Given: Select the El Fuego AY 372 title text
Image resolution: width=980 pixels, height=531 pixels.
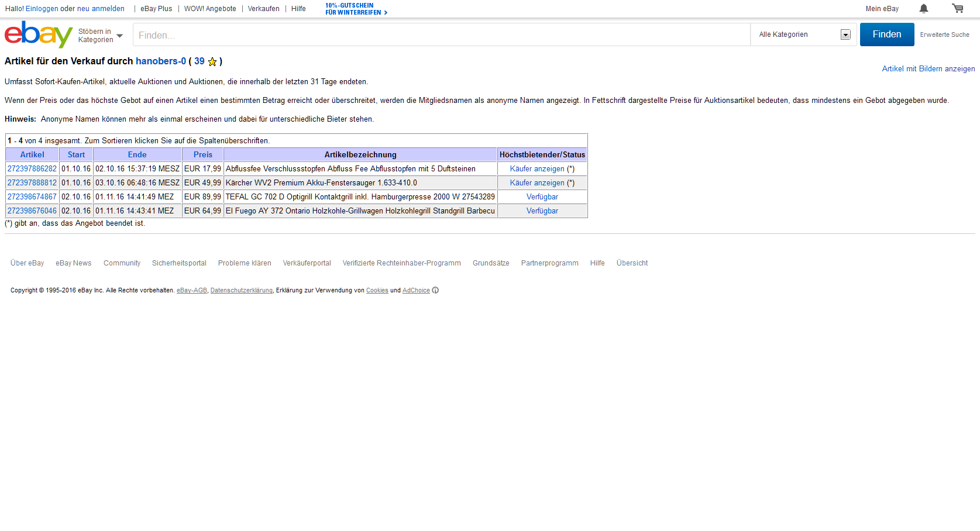Looking at the screenshot, I should click(360, 211).
